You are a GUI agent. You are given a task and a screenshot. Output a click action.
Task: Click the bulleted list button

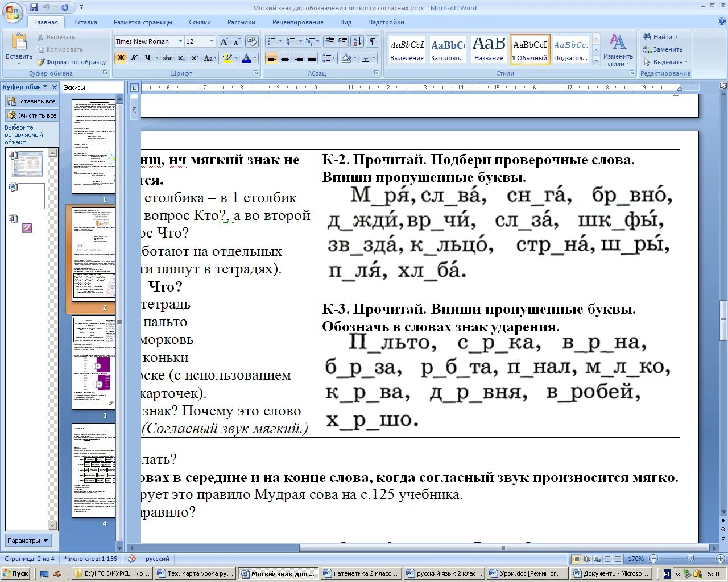pos(272,41)
